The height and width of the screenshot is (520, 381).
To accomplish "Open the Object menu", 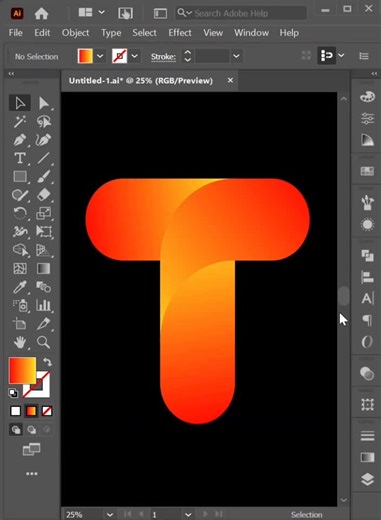I will [75, 33].
